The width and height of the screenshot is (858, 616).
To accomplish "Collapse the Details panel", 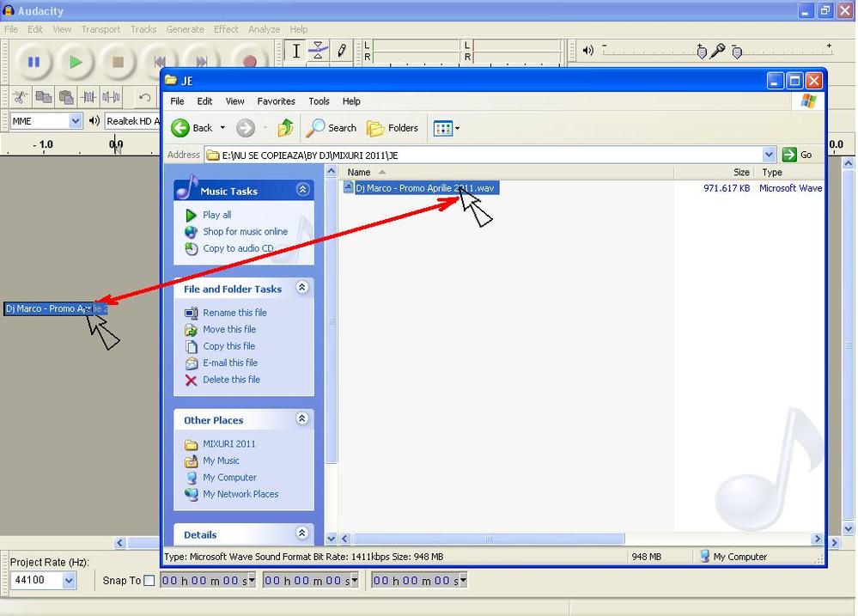I will pyautogui.click(x=302, y=533).
